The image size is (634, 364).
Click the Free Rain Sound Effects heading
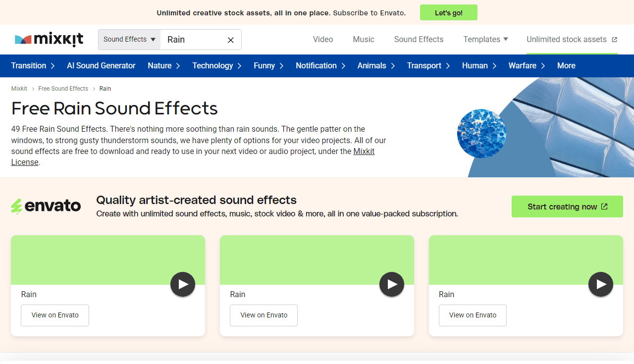(x=114, y=108)
